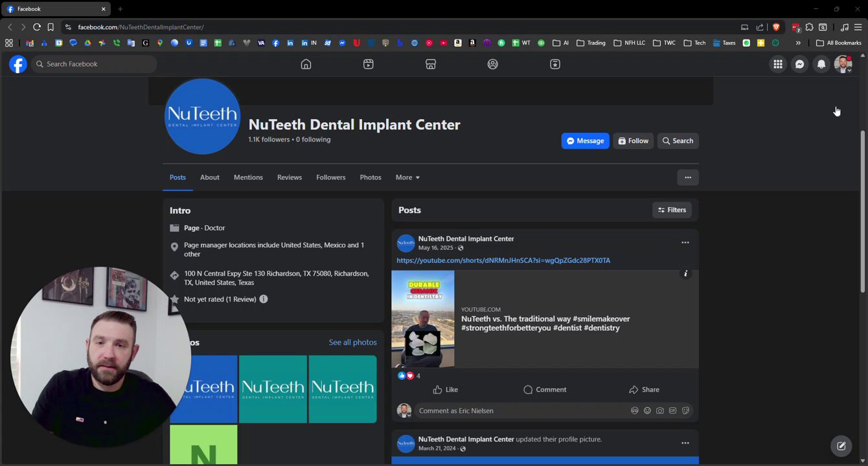Viewport: 868px width, 466px height.
Task: Open the Facebook menu grid icon
Action: [x=778, y=64]
